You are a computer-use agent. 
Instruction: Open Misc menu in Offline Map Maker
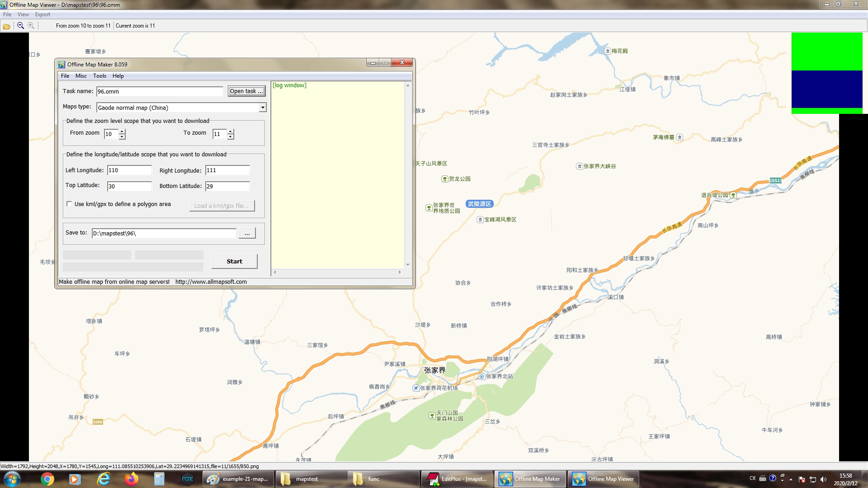[x=81, y=76]
